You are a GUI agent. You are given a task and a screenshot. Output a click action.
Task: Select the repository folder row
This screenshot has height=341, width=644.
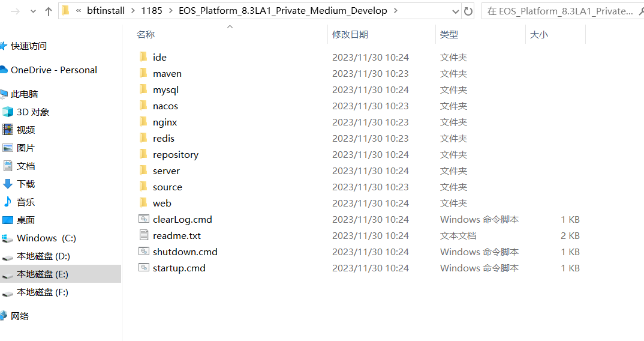click(x=175, y=154)
